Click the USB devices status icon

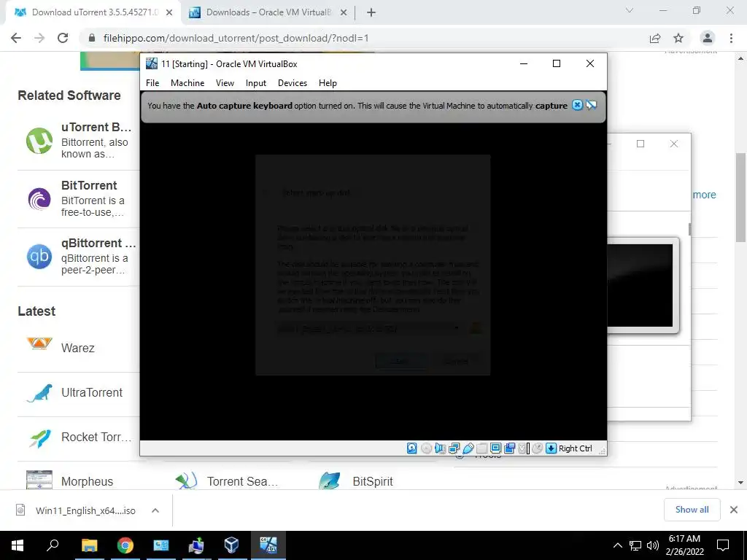coord(468,448)
